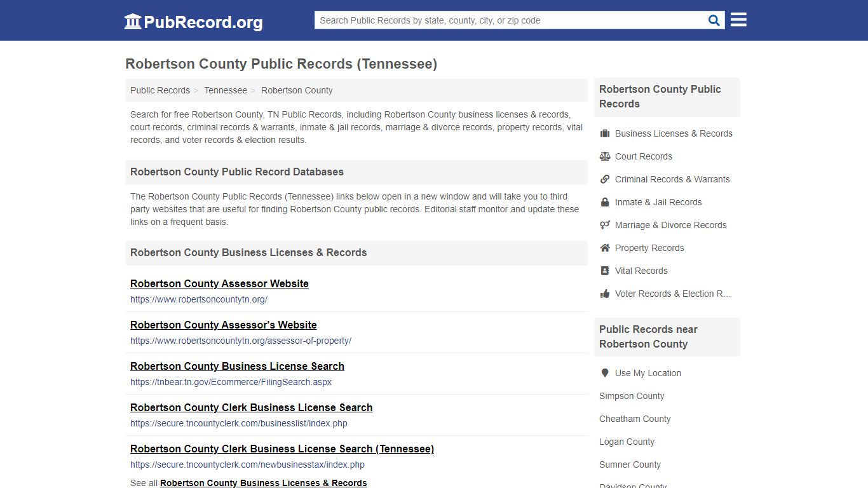Open the robertsoncountytn.org/ URL link
This screenshot has width=868, height=488.
199,299
